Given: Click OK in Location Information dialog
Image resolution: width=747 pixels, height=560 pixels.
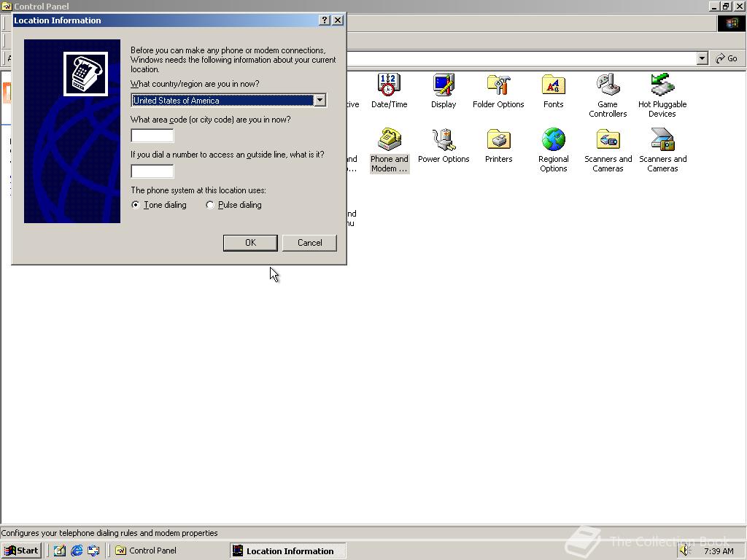Looking at the screenshot, I should [x=250, y=243].
